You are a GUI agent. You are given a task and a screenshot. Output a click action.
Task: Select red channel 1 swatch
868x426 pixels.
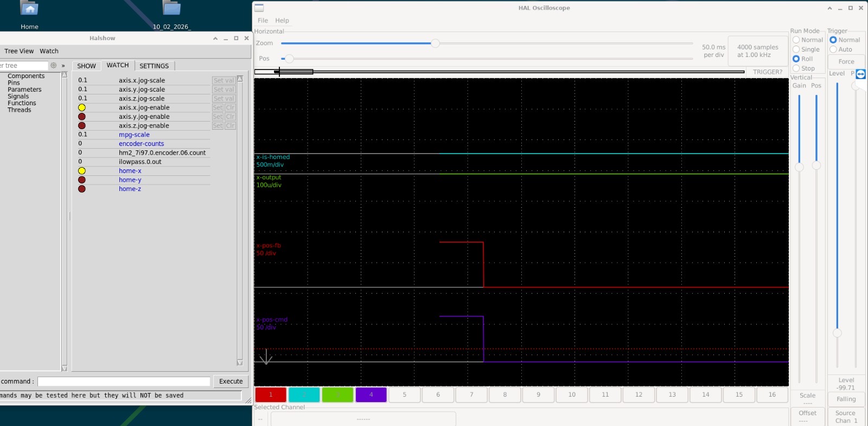tap(271, 395)
